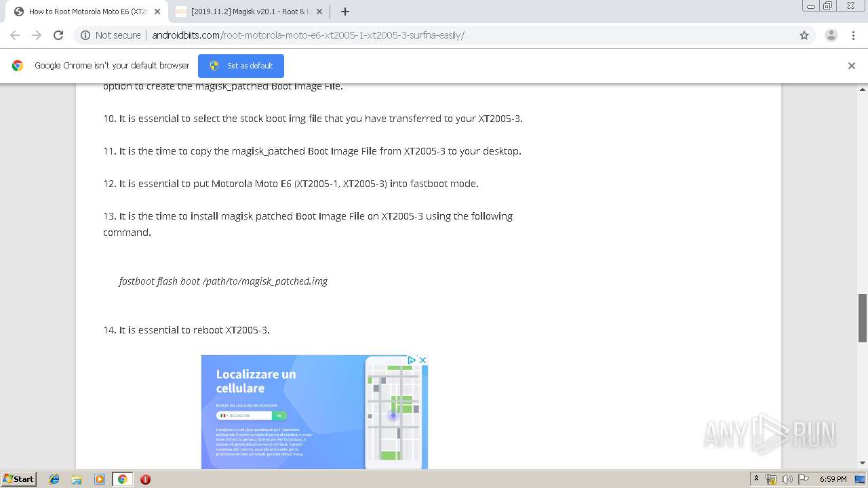Select the Chrome taskbar icon
Image resolution: width=868 pixels, height=488 pixels.
pyautogui.click(x=122, y=479)
